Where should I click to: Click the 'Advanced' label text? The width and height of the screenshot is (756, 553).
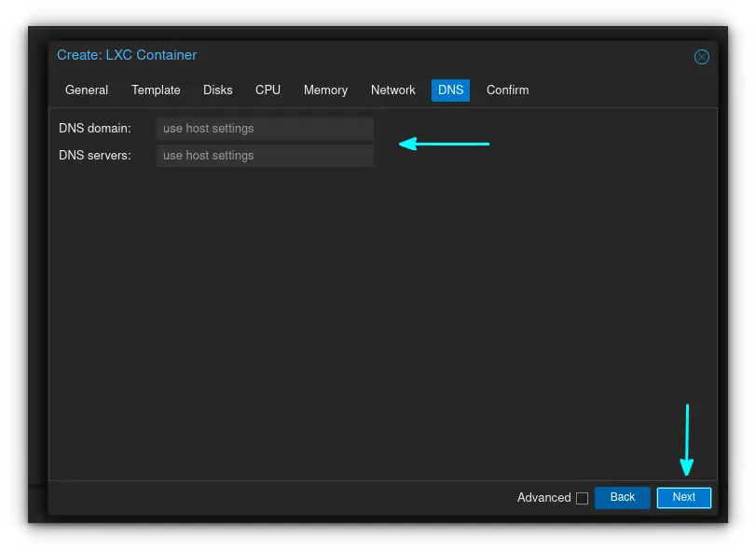[x=543, y=498]
